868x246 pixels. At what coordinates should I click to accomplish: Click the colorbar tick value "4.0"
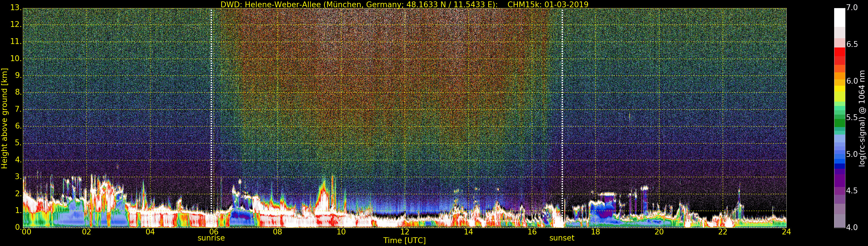point(852,227)
